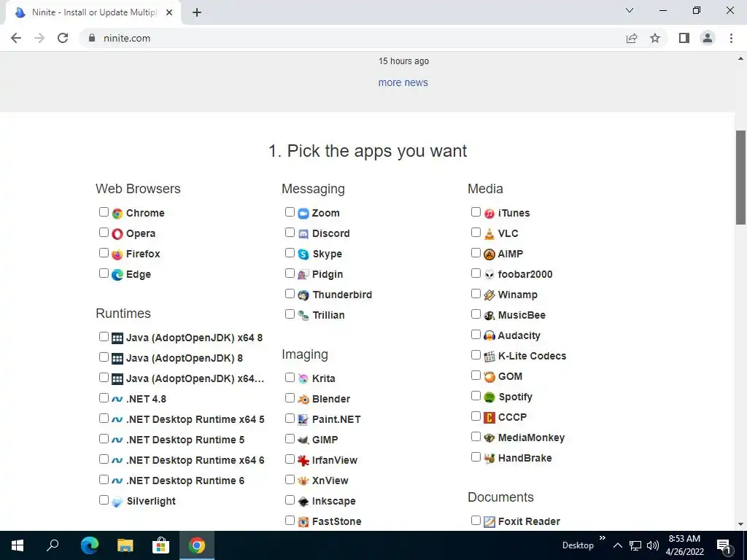Reload the page
This screenshot has width=747, height=560.
(63, 38)
